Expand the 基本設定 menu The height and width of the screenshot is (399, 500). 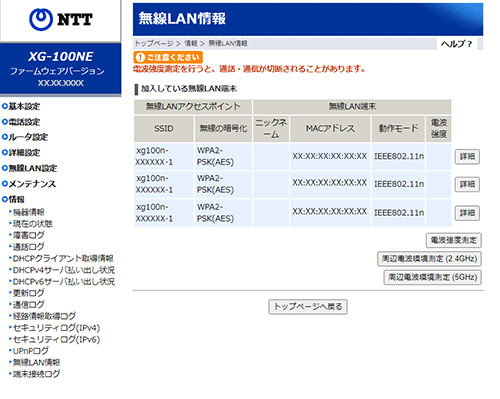[21, 106]
